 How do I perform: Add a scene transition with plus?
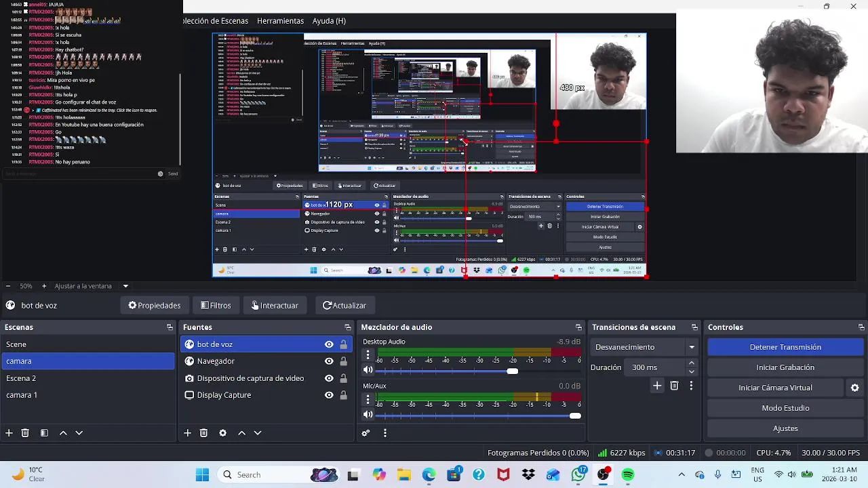[657, 386]
